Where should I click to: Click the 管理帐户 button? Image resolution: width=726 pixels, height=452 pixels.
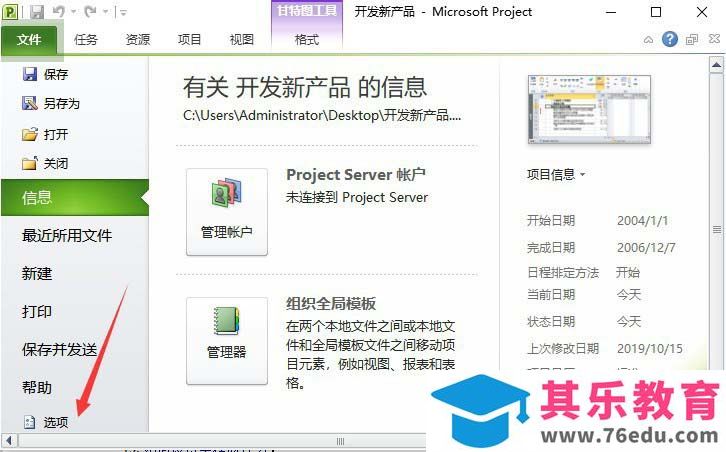(x=227, y=212)
